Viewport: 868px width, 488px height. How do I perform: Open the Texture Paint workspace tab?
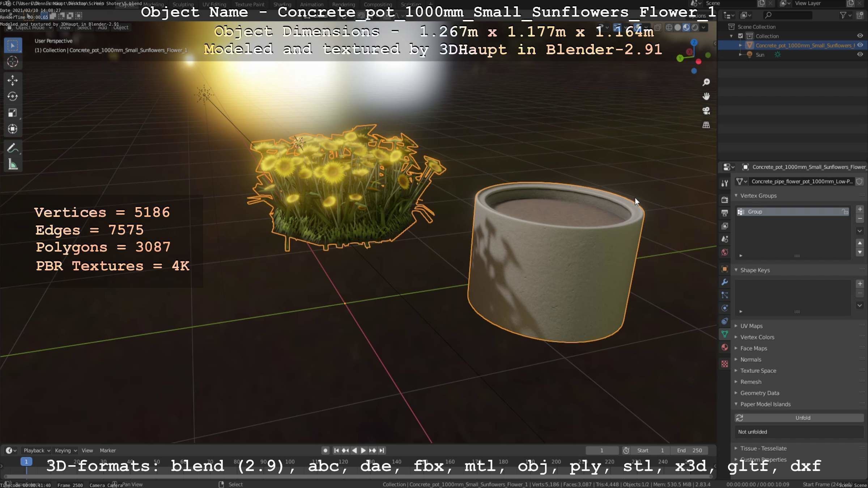pos(250,4)
